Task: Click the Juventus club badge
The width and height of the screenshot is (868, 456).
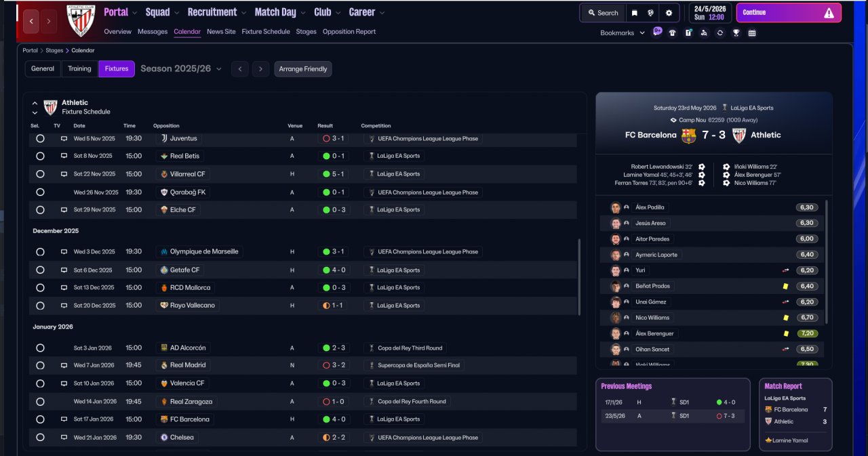Action: coord(163,138)
